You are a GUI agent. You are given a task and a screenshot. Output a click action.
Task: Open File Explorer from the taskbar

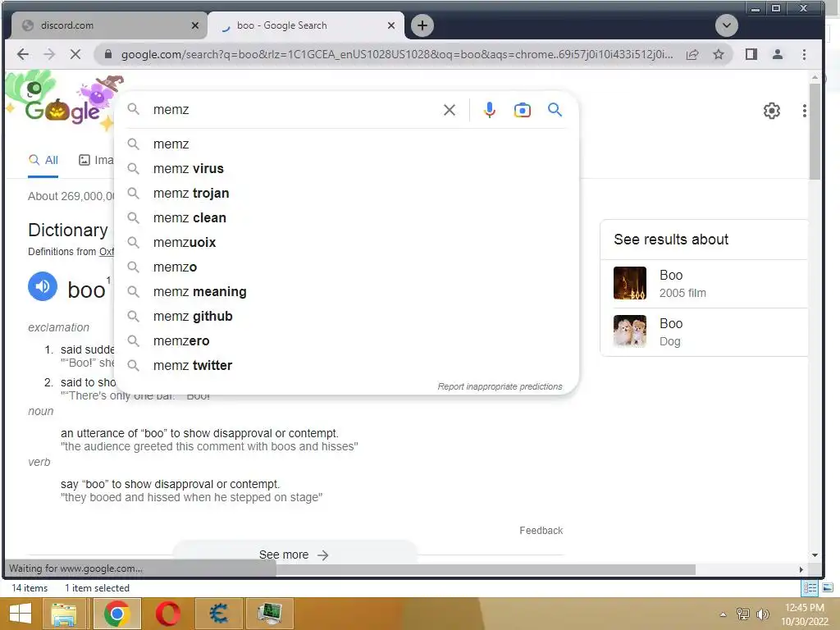pos(63,614)
